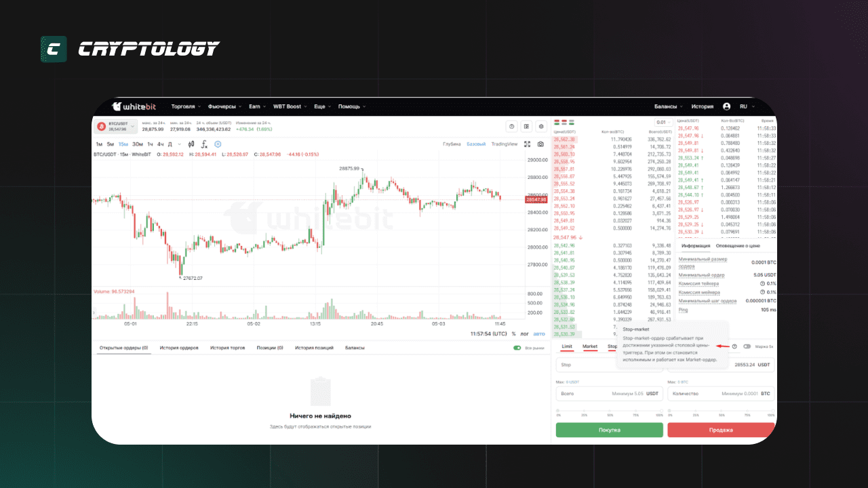The height and width of the screenshot is (488, 868).
Task: Open the layout switcher icon above the chart
Action: point(527,126)
